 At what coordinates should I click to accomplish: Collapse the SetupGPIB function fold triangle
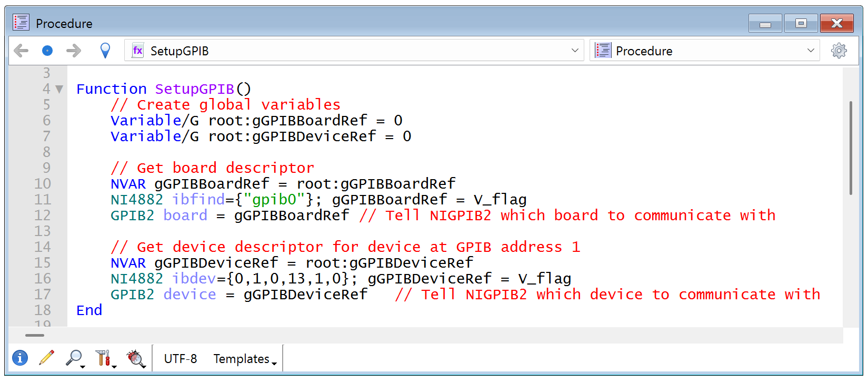(x=59, y=89)
